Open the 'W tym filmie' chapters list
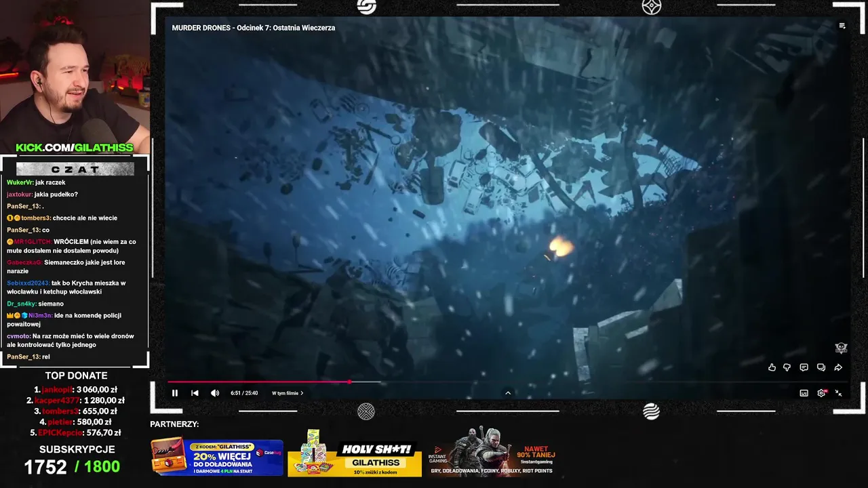This screenshot has height=488, width=868. pos(288,393)
